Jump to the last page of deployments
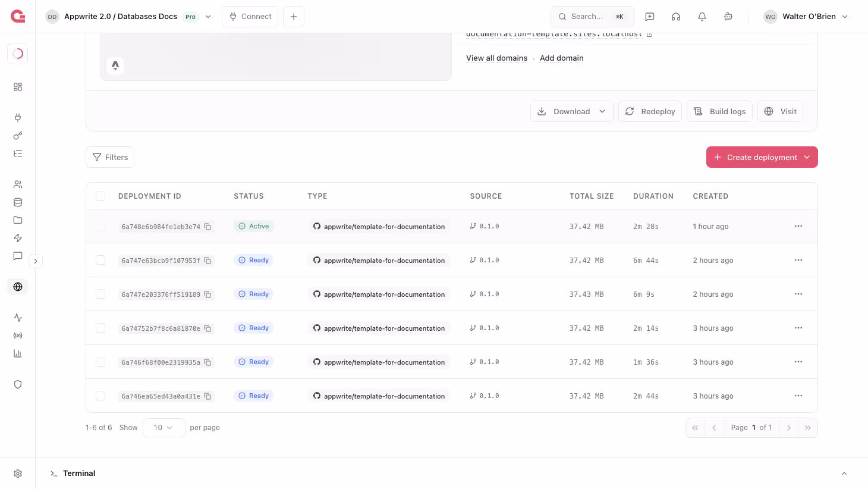Screen dimensions: 868x489 pyautogui.click(x=808, y=428)
